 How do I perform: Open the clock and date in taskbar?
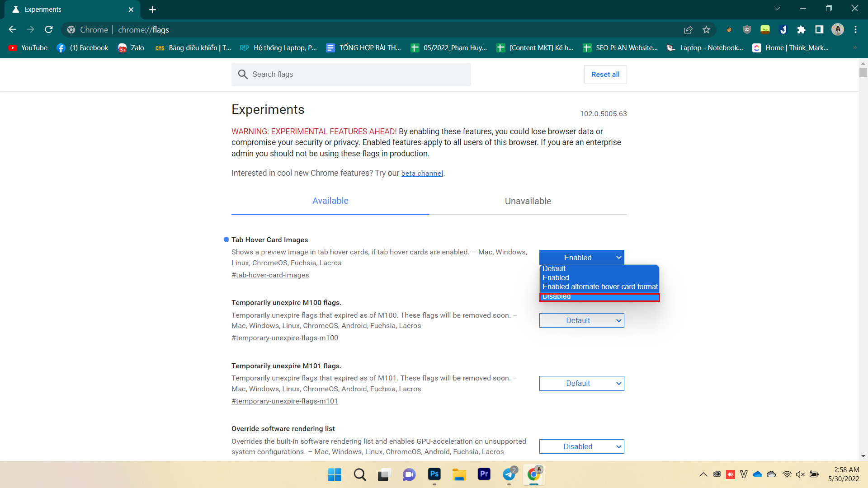[844, 474]
